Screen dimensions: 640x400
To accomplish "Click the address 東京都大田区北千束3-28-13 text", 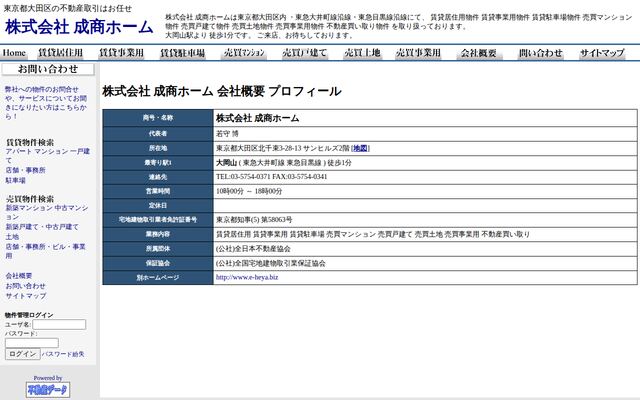I will (258, 148).
